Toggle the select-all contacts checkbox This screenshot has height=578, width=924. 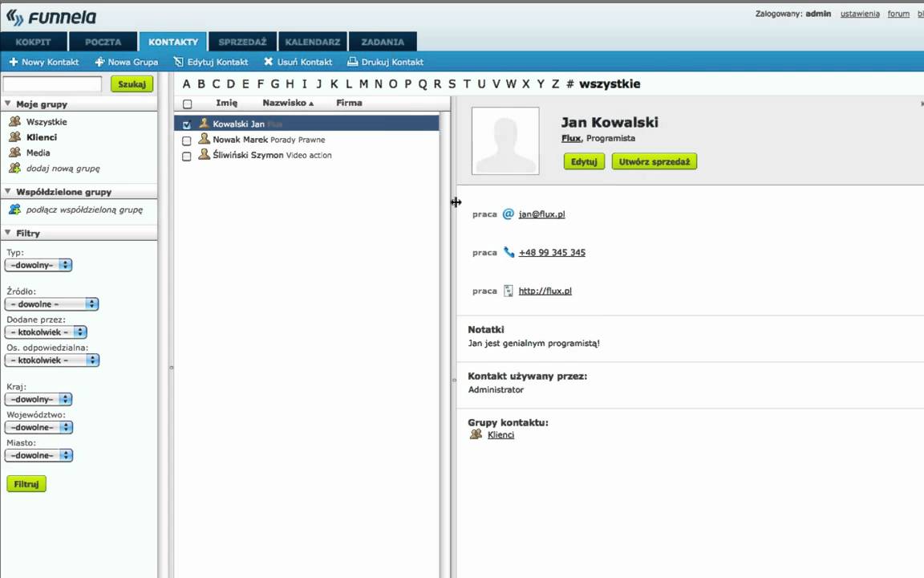coord(188,104)
